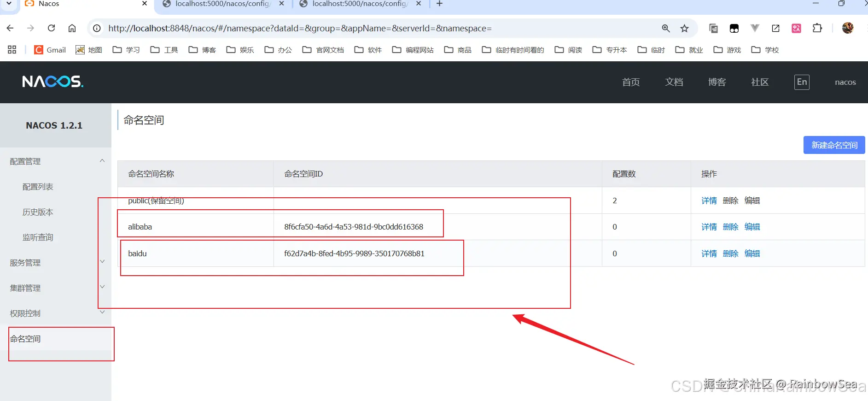Click the open-in-new-window extension icon

pyautogui.click(x=776, y=28)
